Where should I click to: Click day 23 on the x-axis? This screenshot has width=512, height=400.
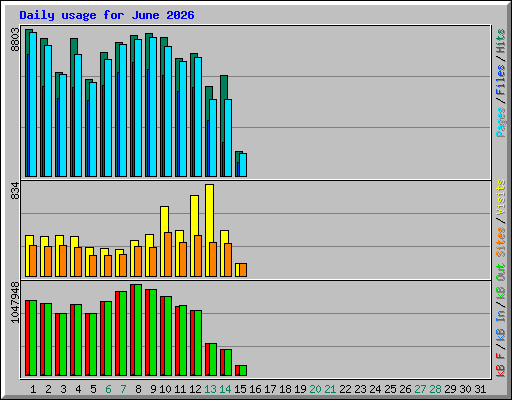360,389
